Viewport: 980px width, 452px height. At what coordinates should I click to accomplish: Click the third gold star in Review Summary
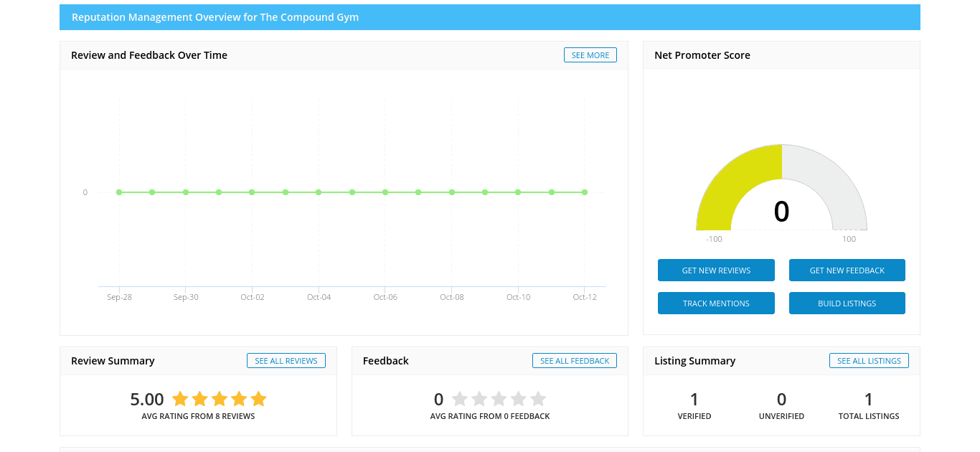220,399
